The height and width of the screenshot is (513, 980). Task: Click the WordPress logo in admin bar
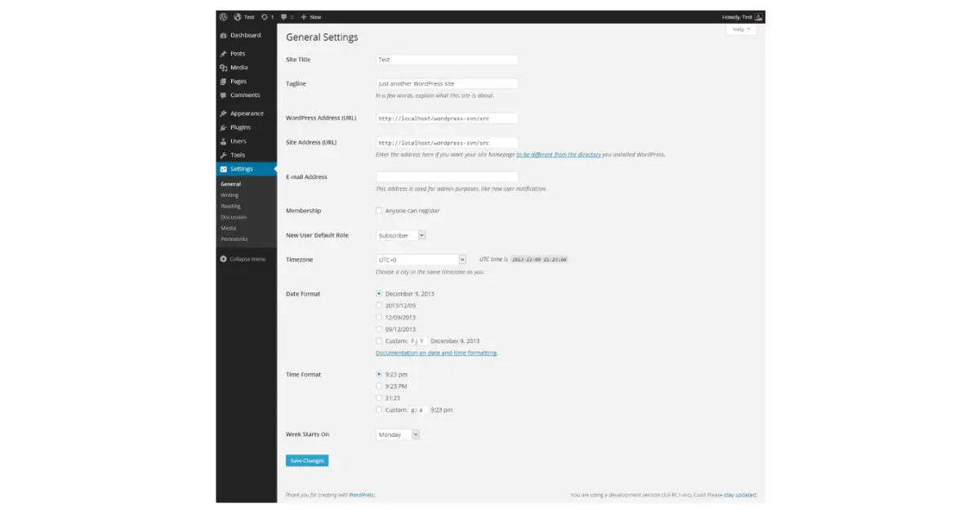(223, 16)
